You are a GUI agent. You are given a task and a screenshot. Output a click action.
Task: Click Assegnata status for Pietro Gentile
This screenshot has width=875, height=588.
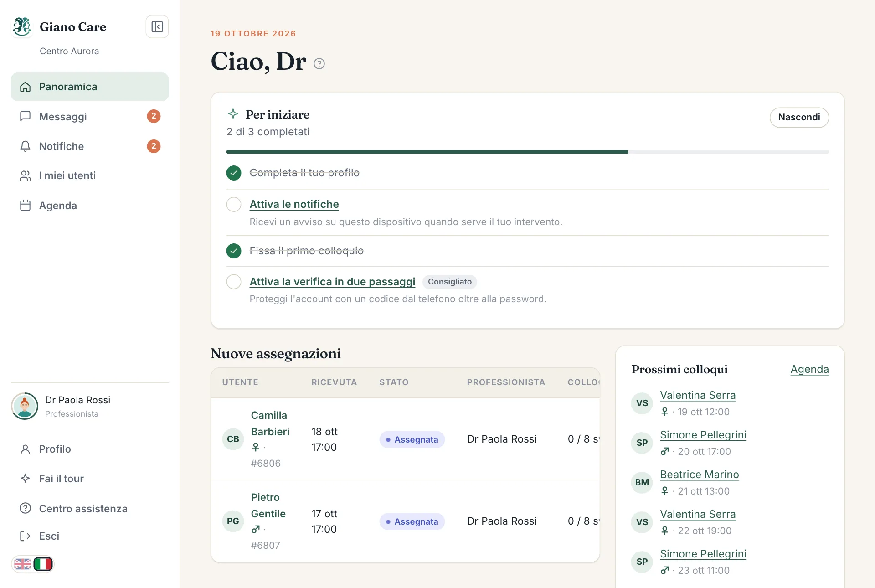click(412, 521)
